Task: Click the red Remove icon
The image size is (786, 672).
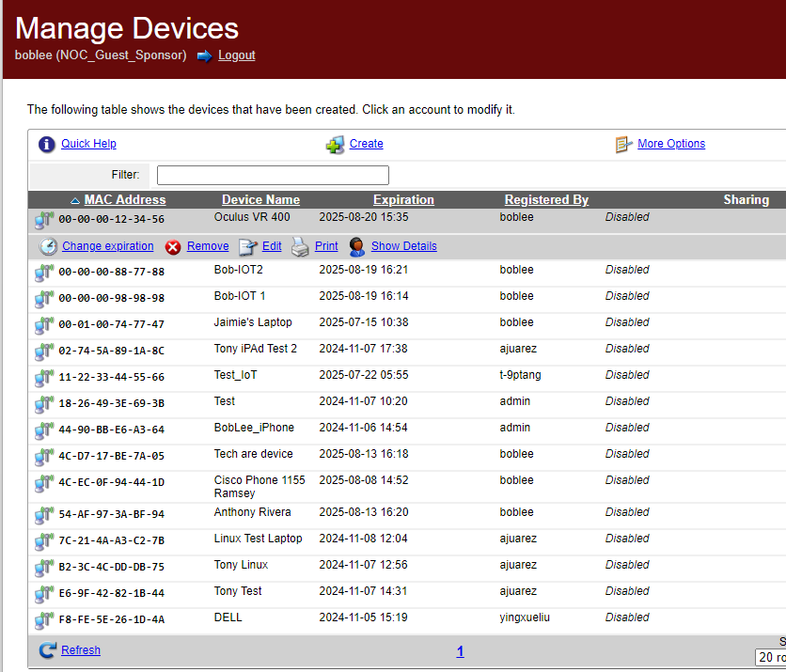Action: coord(173,247)
